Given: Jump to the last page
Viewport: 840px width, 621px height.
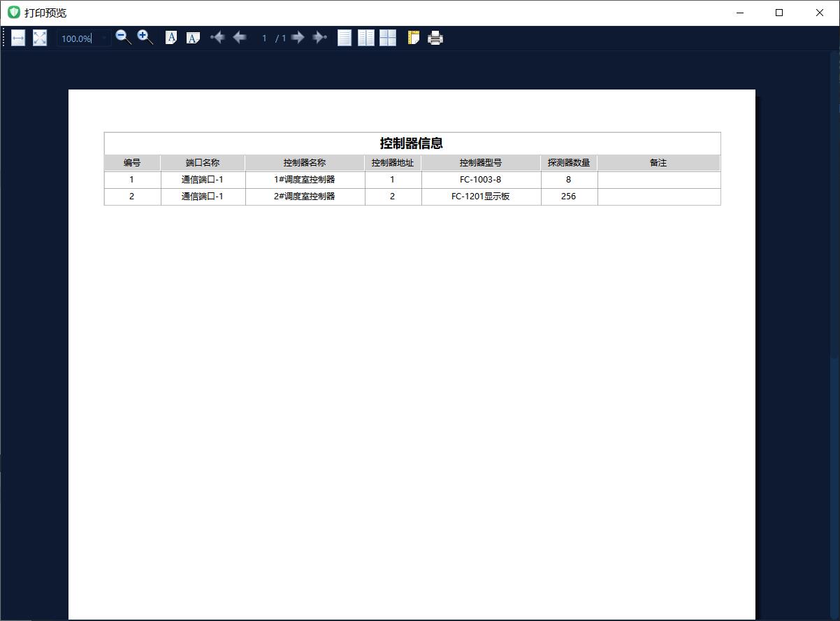Looking at the screenshot, I should click(320, 38).
